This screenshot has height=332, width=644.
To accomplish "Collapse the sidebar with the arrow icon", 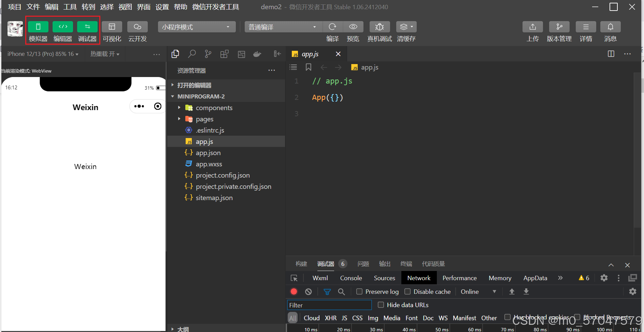I will (277, 54).
